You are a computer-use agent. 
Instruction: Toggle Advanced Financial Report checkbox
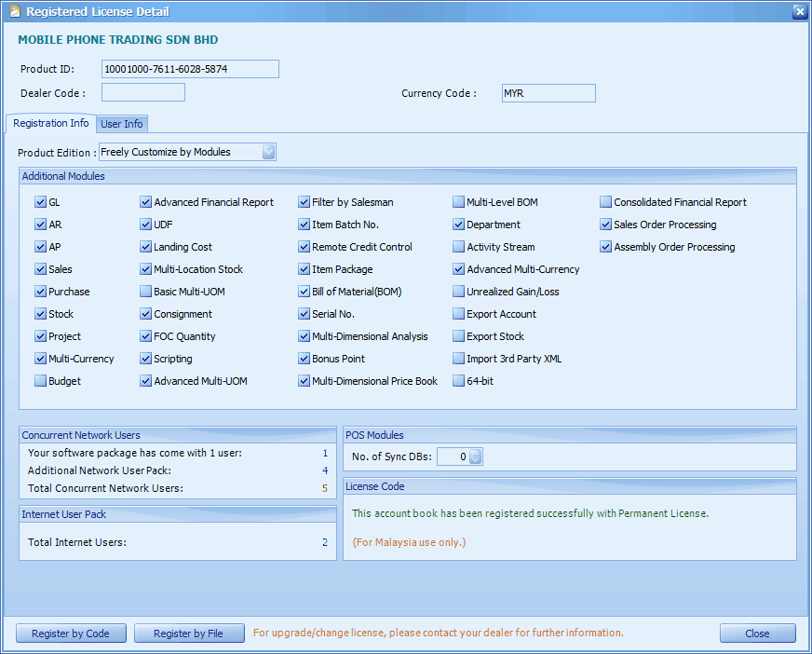(x=145, y=202)
